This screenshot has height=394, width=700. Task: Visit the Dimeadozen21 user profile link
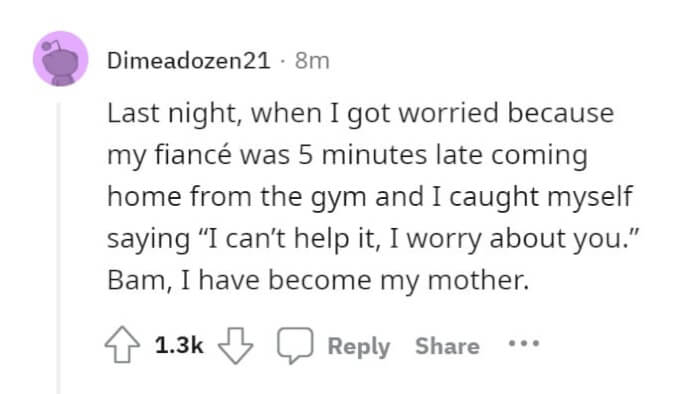(189, 60)
